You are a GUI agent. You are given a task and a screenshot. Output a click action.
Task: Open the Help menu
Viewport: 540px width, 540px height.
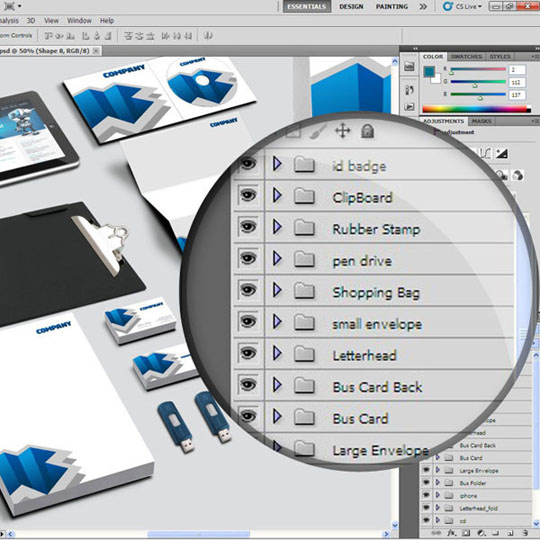pos(107,21)
